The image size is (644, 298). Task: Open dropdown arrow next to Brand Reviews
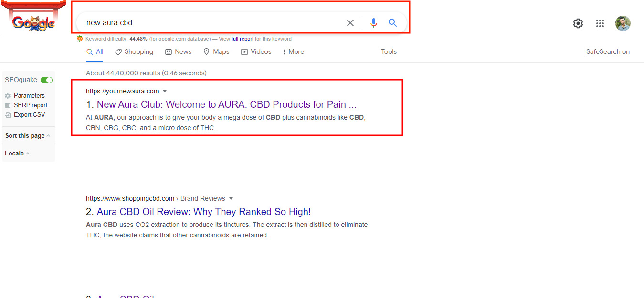pos(231,198)
